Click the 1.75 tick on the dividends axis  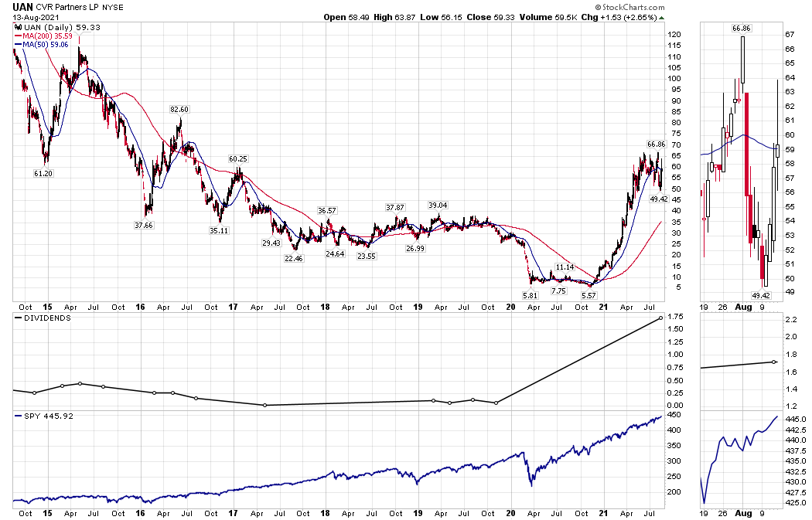pos(676,316)
